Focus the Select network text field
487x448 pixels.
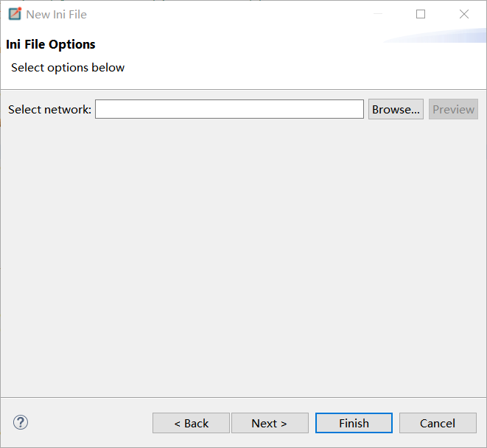(x=229, y=109)
